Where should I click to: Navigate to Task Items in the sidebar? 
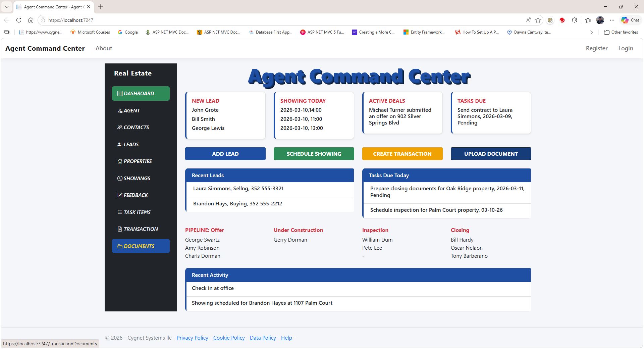(137, 212)
